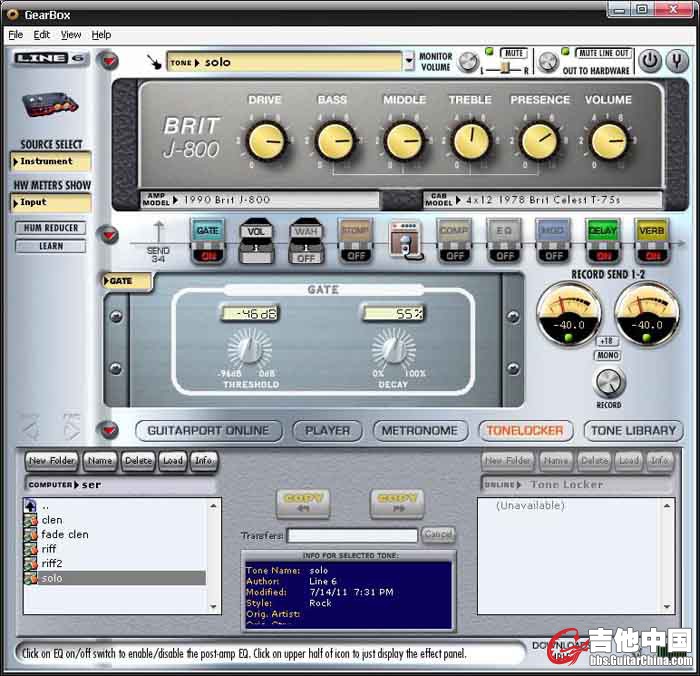Collapse the amp panel red arrow

coord(108,60)
